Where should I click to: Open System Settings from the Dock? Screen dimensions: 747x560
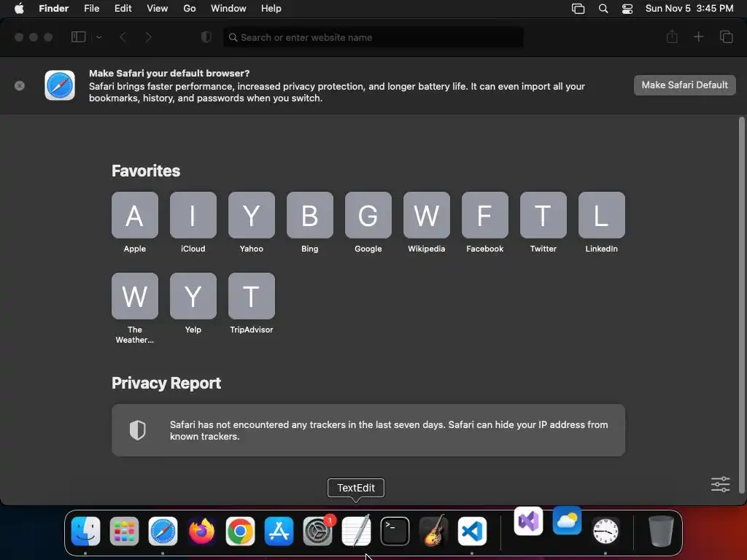317,531
